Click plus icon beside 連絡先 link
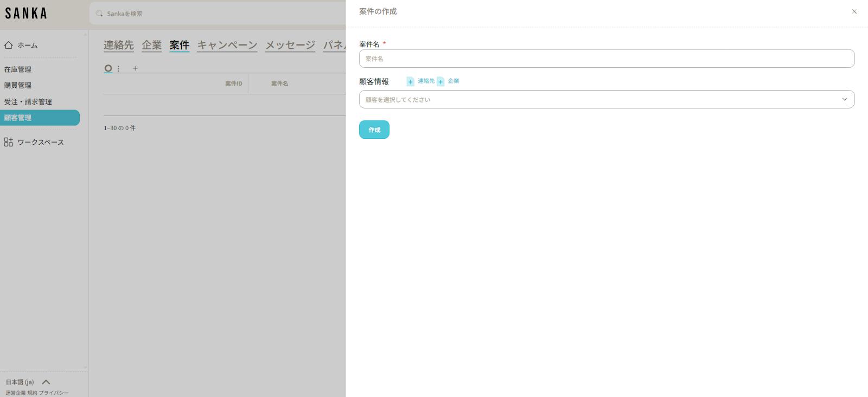The width and height of the screenshot is (868, 397). point(410,81)
